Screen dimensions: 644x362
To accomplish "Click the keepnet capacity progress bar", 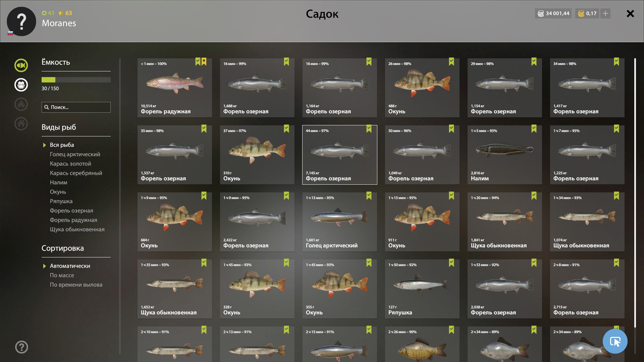I will point(76,80).
